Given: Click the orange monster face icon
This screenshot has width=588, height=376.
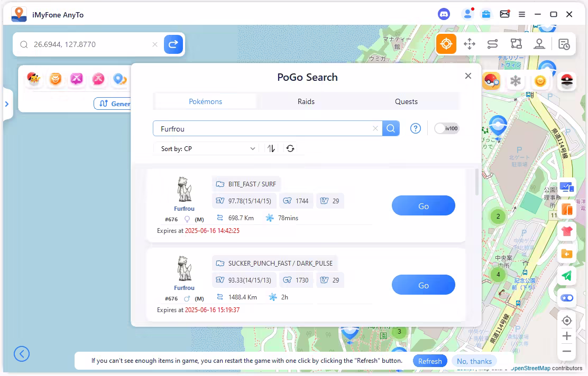Looking at the screenshot, I should tap(56, 79).
